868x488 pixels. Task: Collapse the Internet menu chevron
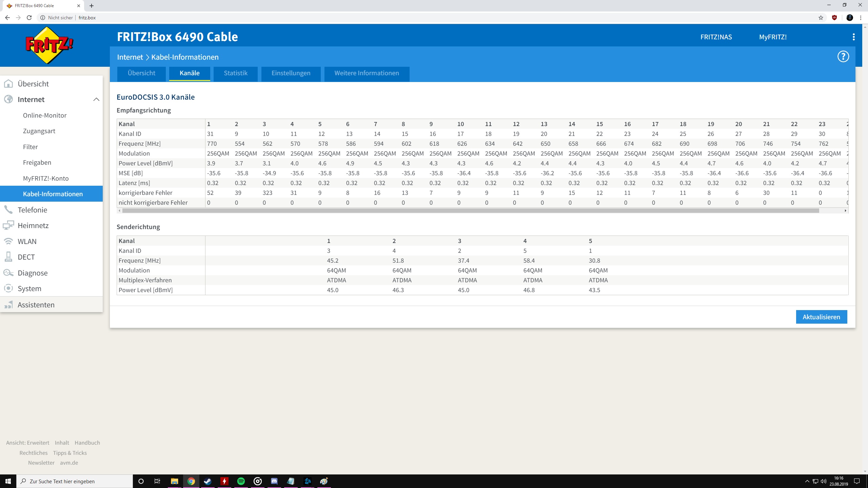point(96,99)
